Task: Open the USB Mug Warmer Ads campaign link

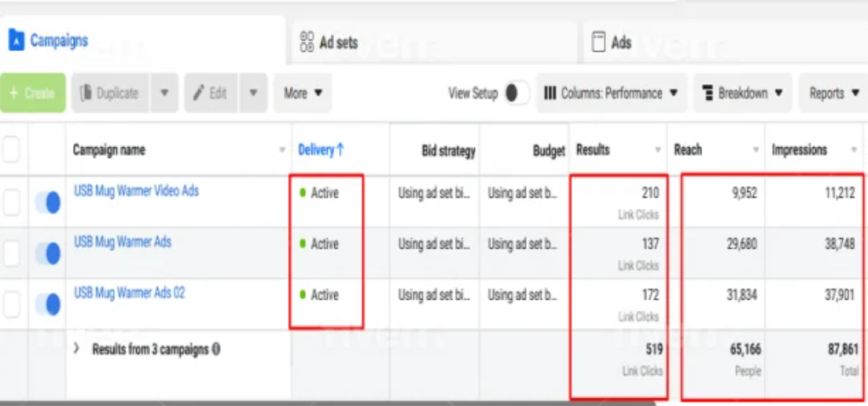Action: point(123,242)
